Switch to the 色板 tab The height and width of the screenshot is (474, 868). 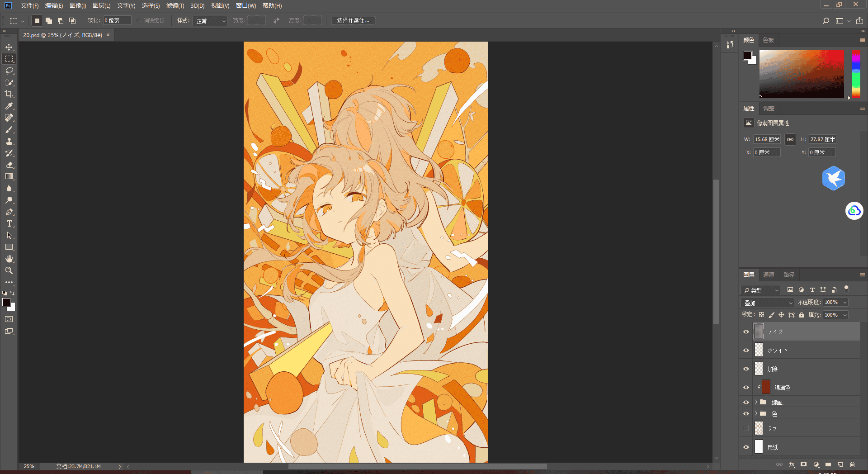(768, 40)
